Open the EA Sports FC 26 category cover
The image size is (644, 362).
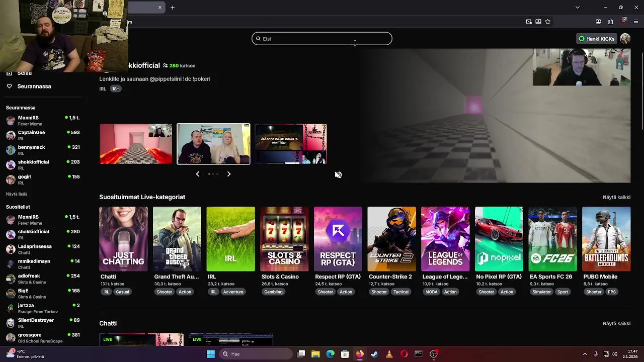point(552,239)
